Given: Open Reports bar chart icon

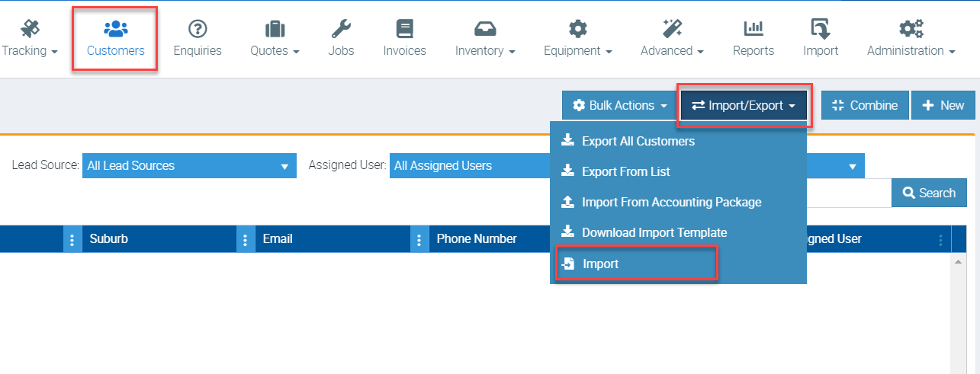Looking at the screenshot, I should (x=753, y=30).
